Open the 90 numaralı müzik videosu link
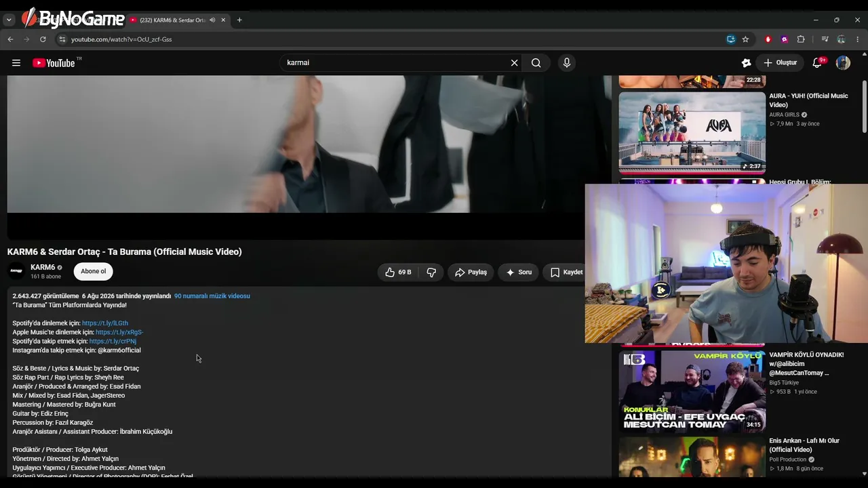 [212, 296]
